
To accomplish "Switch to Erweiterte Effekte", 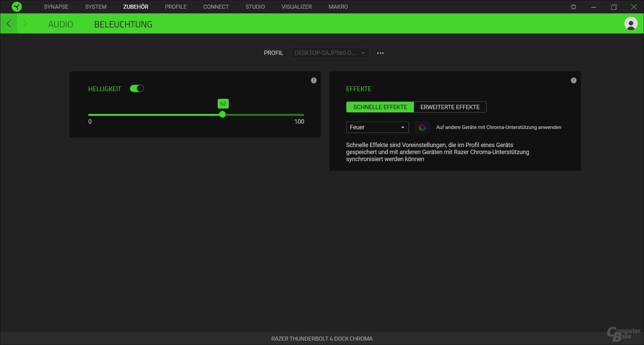I will [450, 107].
